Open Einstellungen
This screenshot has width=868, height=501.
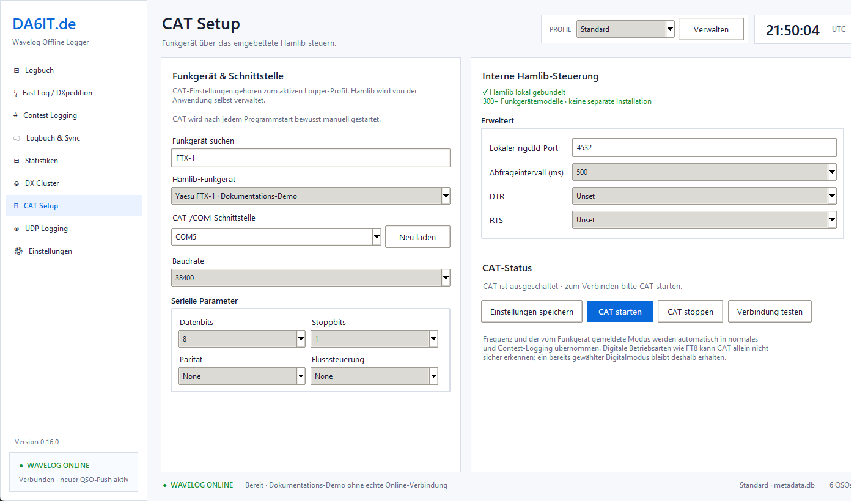pyautogui.click(x=73, y=251)
